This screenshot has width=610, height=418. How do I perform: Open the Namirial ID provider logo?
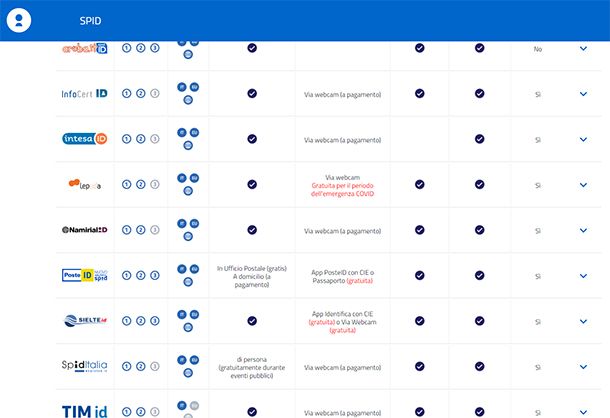[x=84, y=230]
